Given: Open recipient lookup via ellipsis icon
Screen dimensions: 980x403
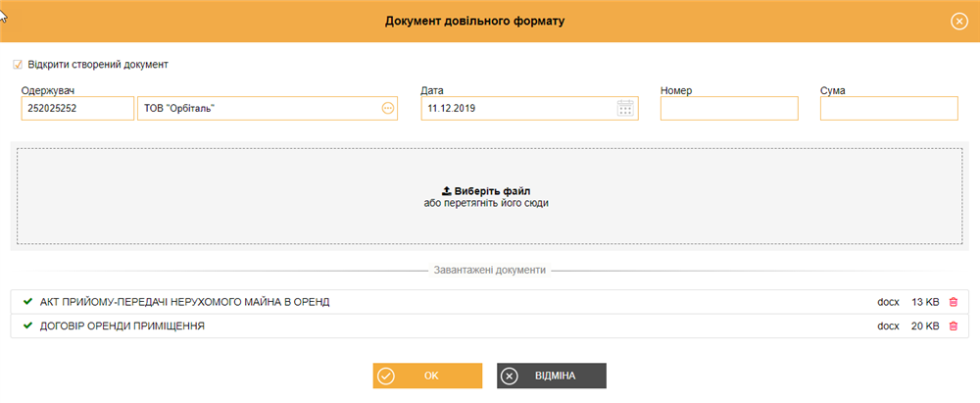Looking at the screenshot, I should pos(387,108).
